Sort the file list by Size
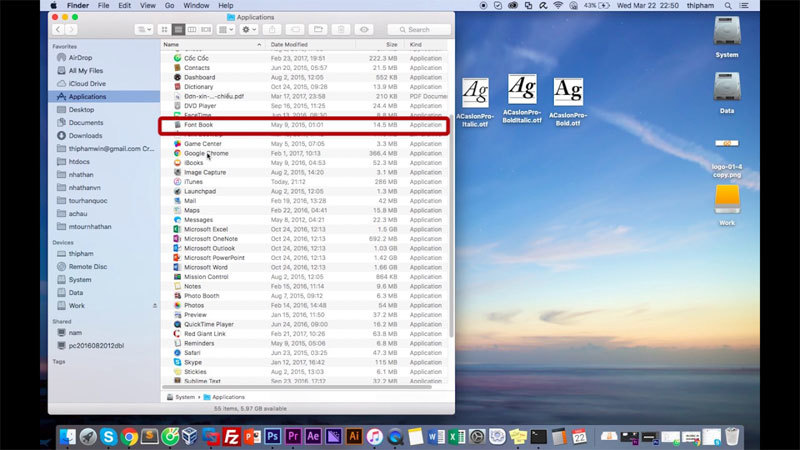 391,45
